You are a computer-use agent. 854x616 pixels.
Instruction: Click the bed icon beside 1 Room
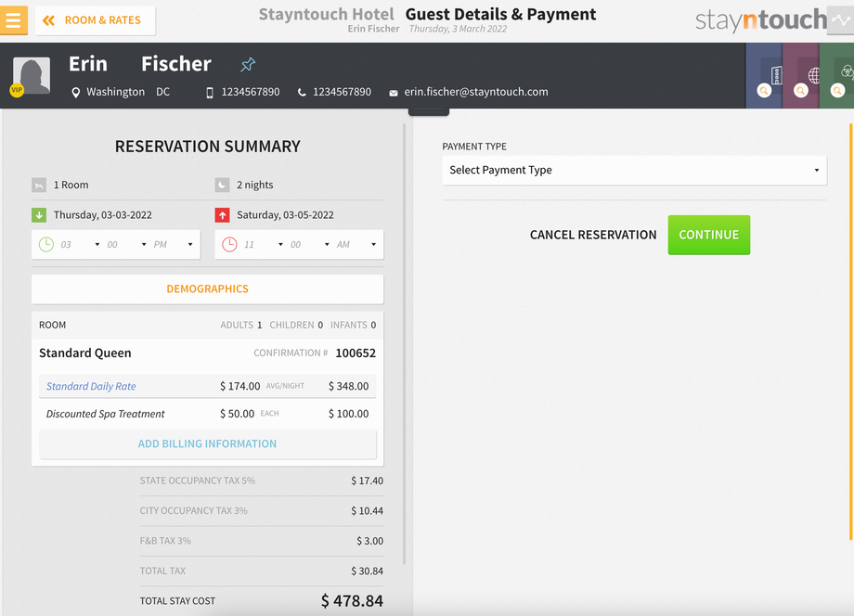(x=39, y=186)
